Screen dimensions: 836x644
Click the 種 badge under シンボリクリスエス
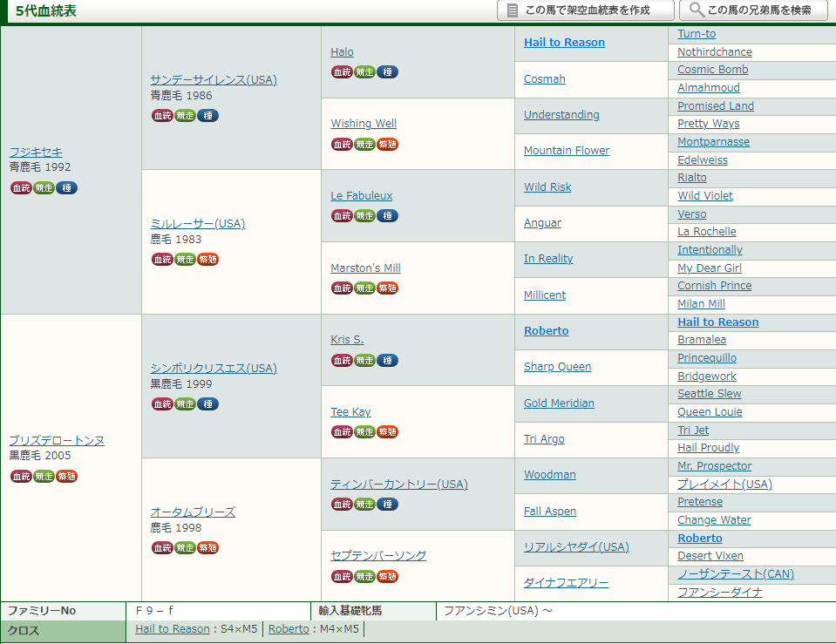point(208,404)
